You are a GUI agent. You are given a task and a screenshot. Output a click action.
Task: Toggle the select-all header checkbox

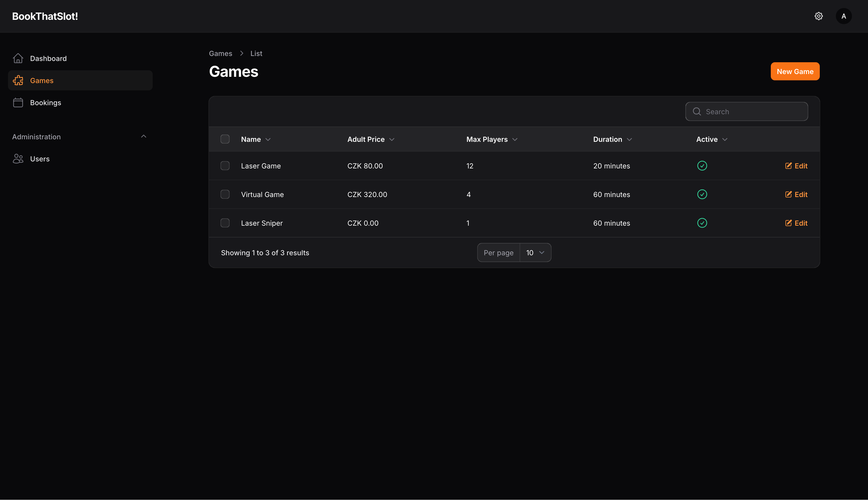225,139
